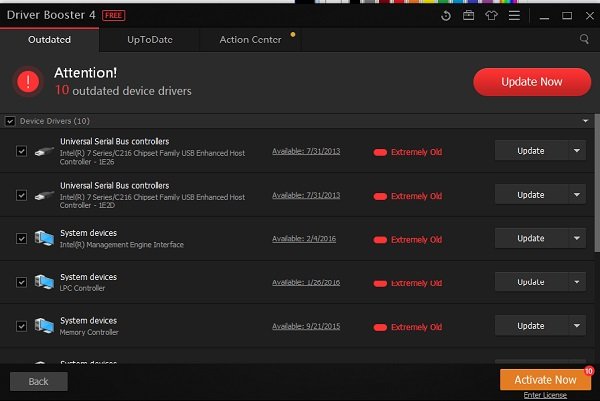Select the Memory Controller text
Screen dimensions: 600x401
pyautogui.click(x=89, y=332)
